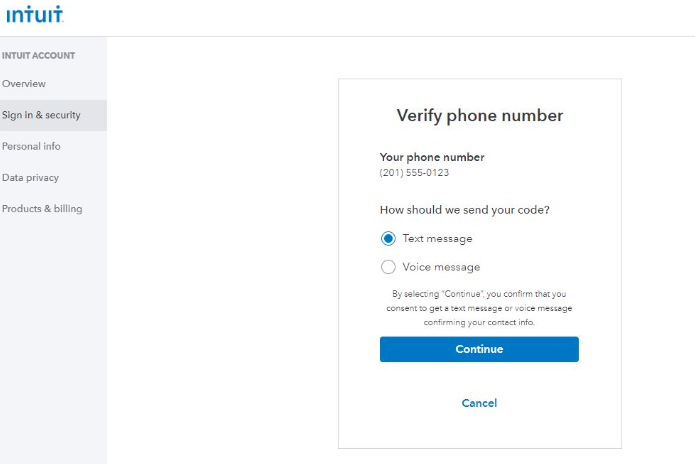Cancel phone number verification

click(x=479, y=403)
